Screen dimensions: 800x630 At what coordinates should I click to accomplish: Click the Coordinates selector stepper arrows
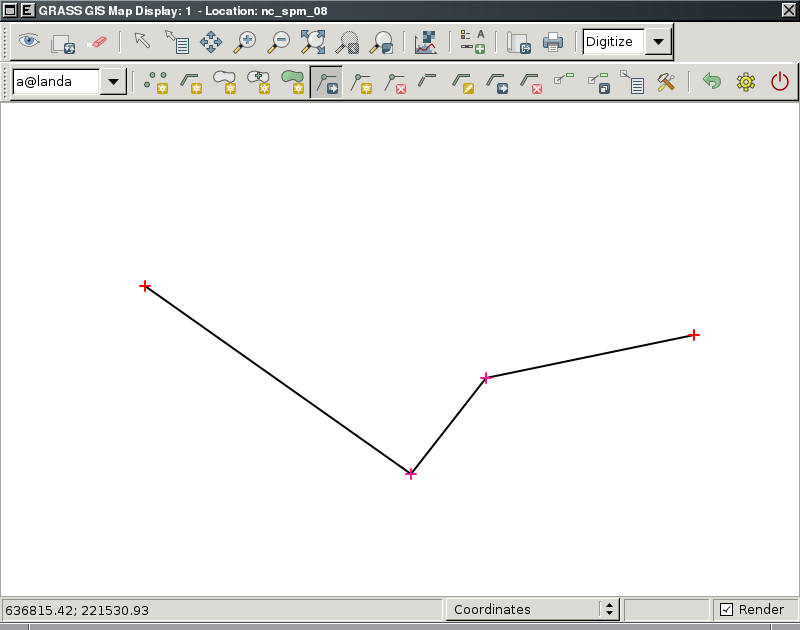609,609
